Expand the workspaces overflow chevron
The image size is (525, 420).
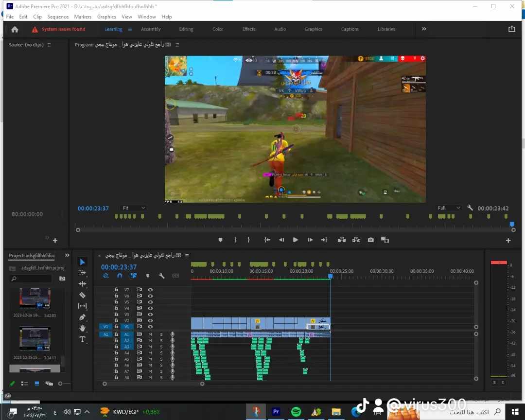[424, 29]
